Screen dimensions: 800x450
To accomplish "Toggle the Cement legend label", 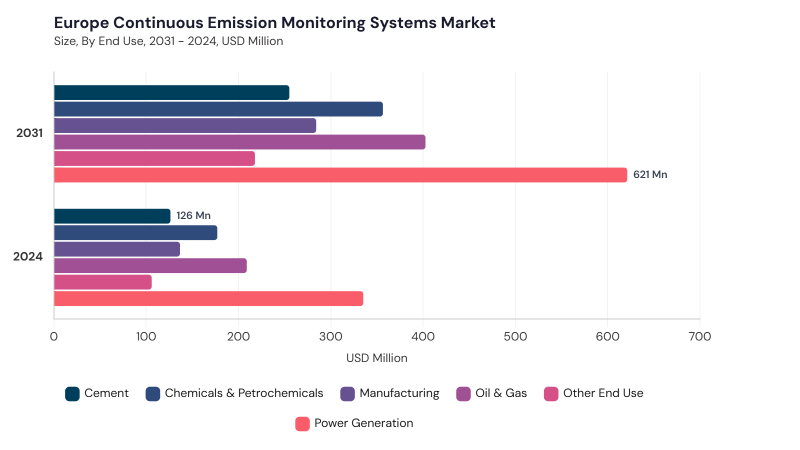I will 106,393.
